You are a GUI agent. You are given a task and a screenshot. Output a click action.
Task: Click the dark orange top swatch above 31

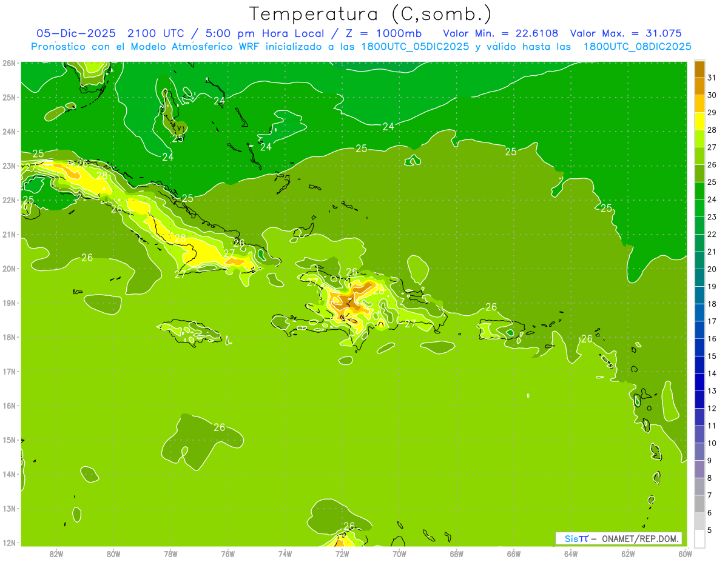699,69
